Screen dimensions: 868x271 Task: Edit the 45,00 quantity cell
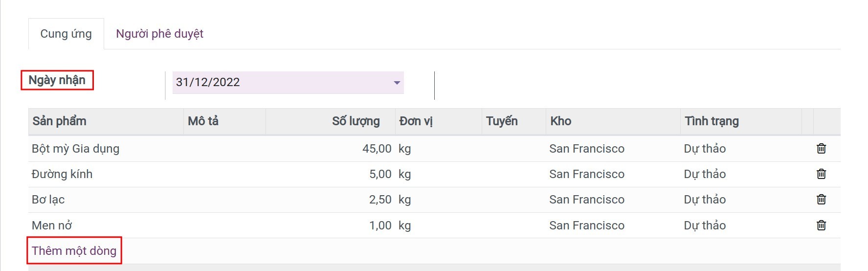(377, 149)
